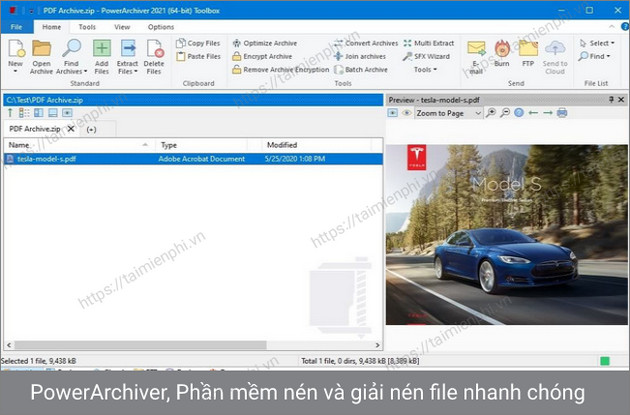Open the Select dropdown
The width and height of the screenshot is (630, 415).
coord(597,43)
